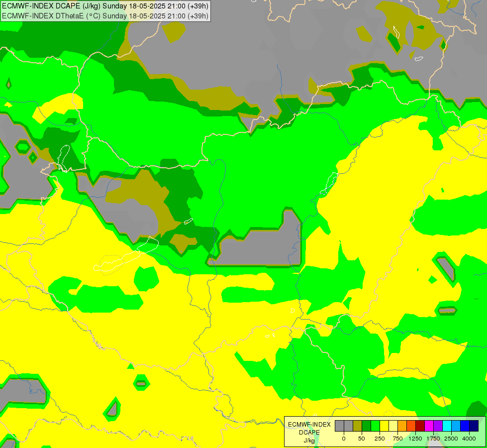487x448 pixels.
Task: Click the sky blue legend swatch
Action: [456, 426]
